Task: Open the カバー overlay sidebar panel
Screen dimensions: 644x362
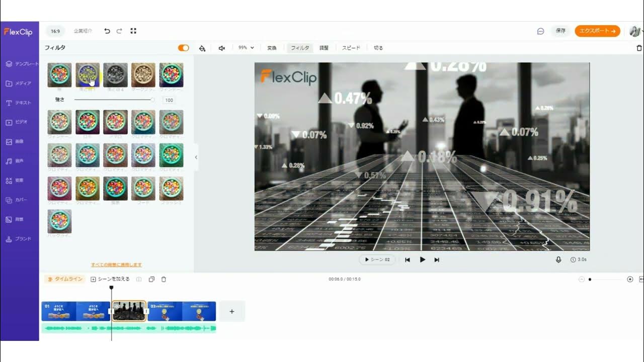Action: (17, 200)
